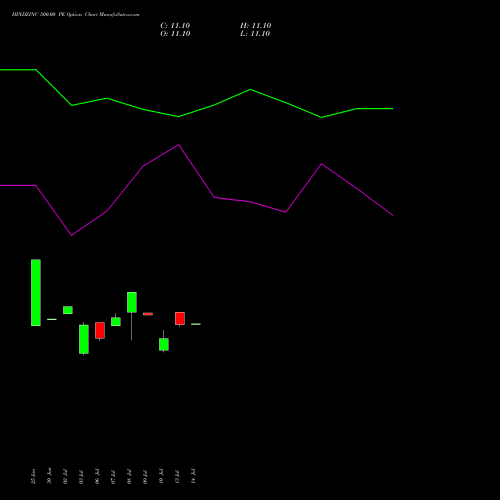Click the tall green candle for 25 Jun
Viewport: 500px width, 500px height.
[36, 292]
